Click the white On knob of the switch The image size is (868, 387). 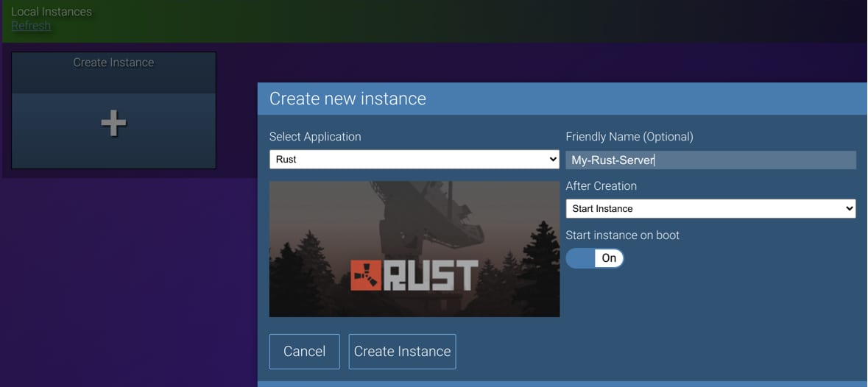coord(609,258)
